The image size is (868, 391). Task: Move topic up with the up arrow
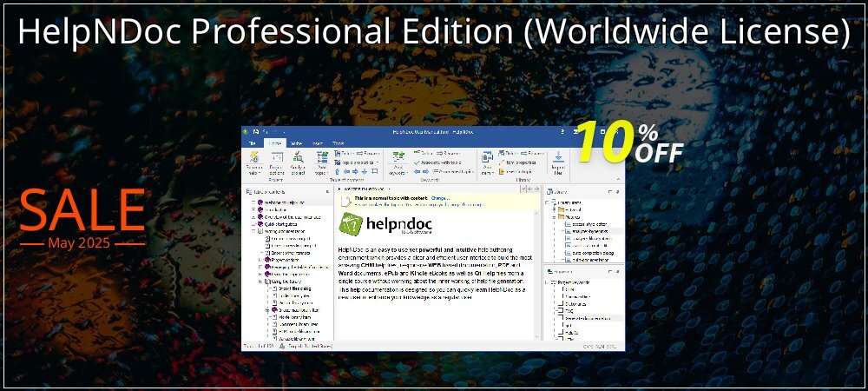[x=337, y=172]
